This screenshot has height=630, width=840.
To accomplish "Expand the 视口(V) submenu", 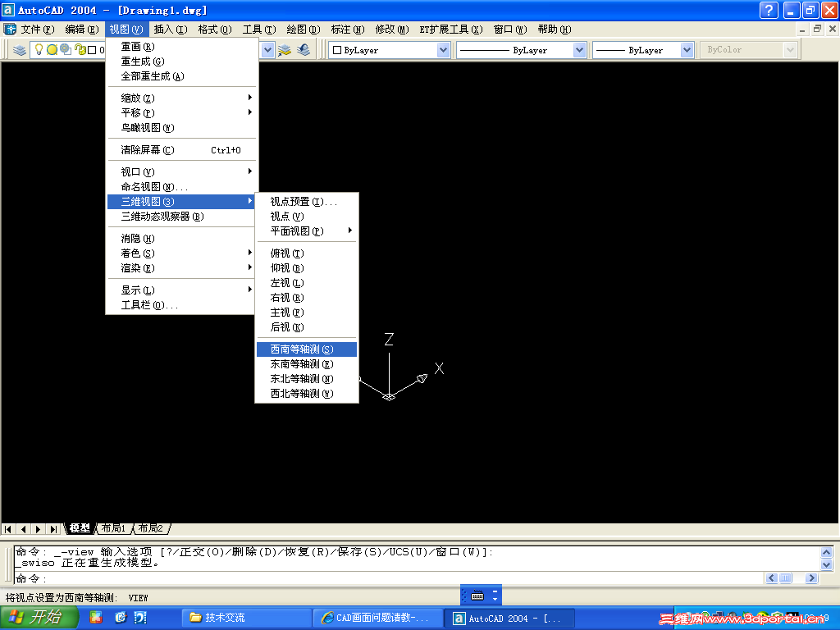I will click(x=181, y=172).
